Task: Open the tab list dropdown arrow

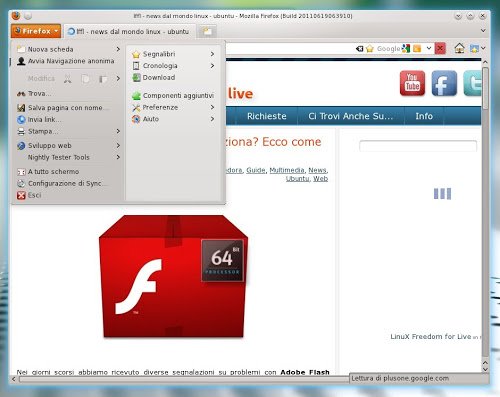Action: [483, 31]
